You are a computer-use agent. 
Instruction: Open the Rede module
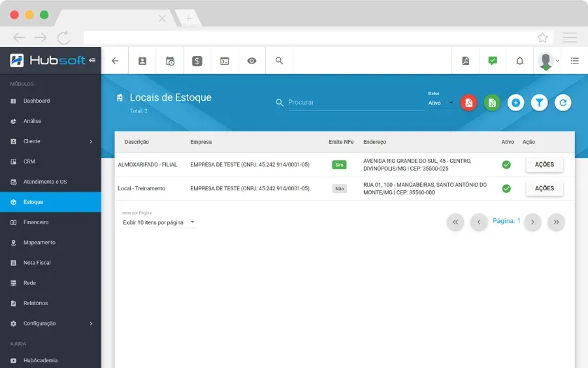click(50, 283)
